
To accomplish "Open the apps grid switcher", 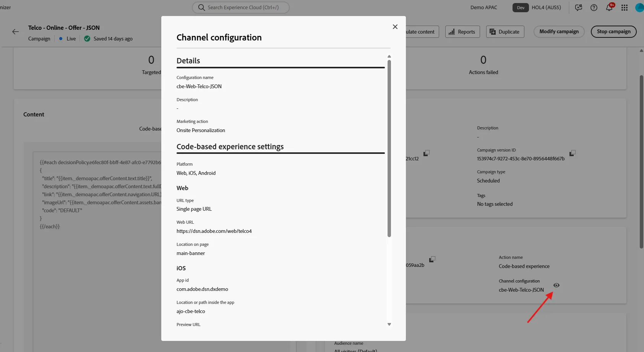I will click(625, 7).
